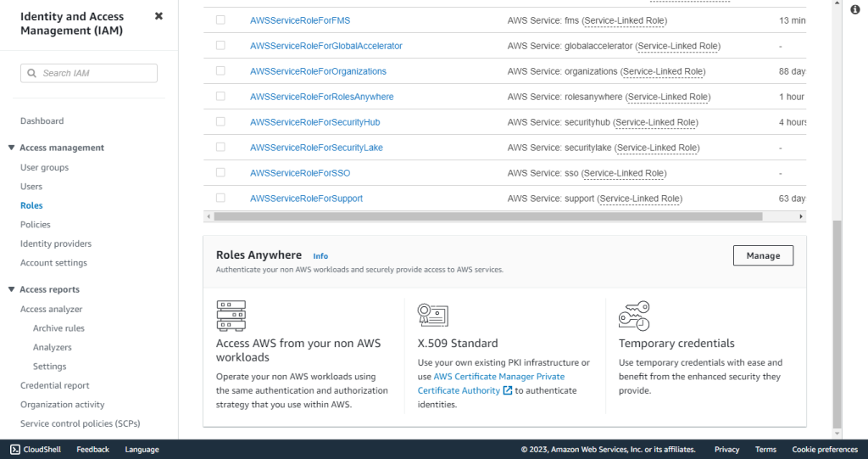
Task: Open AWSServiceRoleForFMS role
Action: [300, 20]
